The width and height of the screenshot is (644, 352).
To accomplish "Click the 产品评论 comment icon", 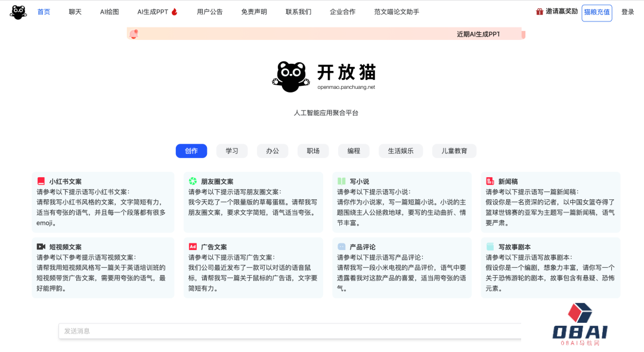I will pos(342,246).
